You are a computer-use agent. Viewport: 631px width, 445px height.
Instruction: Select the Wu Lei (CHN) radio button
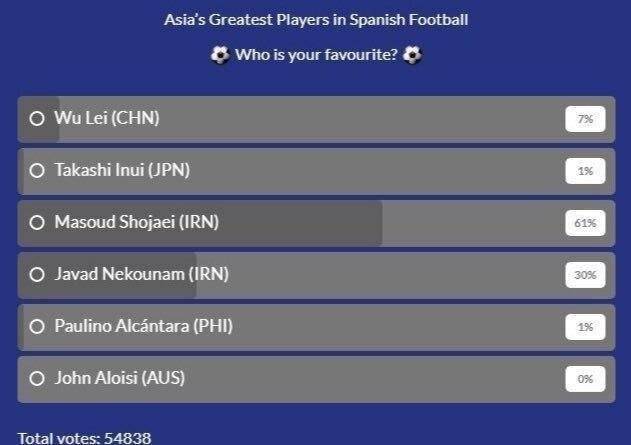tap(37, 119)
